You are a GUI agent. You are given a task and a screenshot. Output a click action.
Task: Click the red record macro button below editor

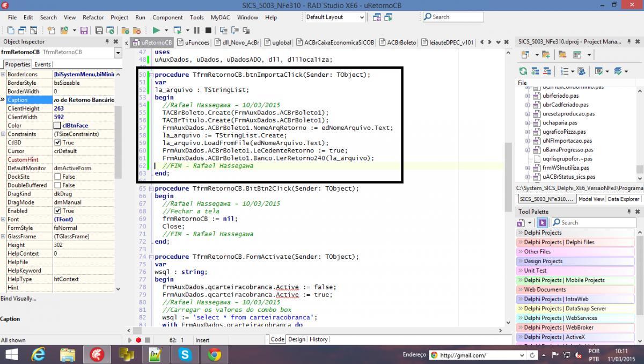[138, 340]
